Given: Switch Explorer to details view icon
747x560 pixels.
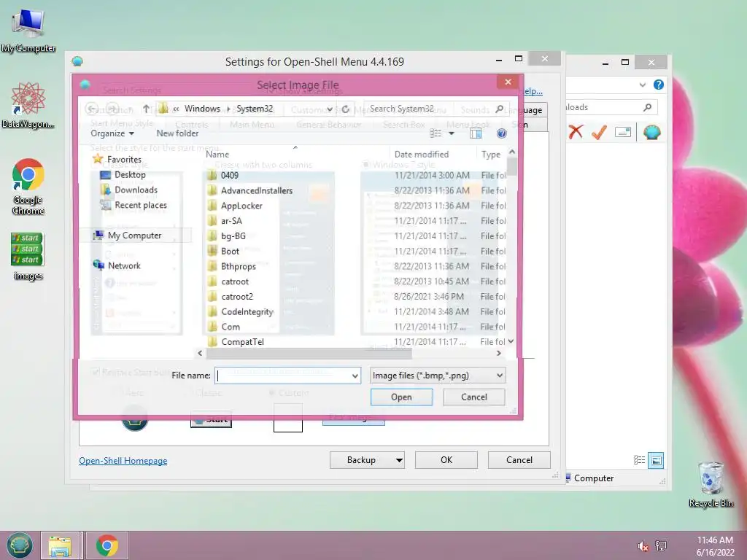Looking at the screenshot, I should tap(639, 460).
